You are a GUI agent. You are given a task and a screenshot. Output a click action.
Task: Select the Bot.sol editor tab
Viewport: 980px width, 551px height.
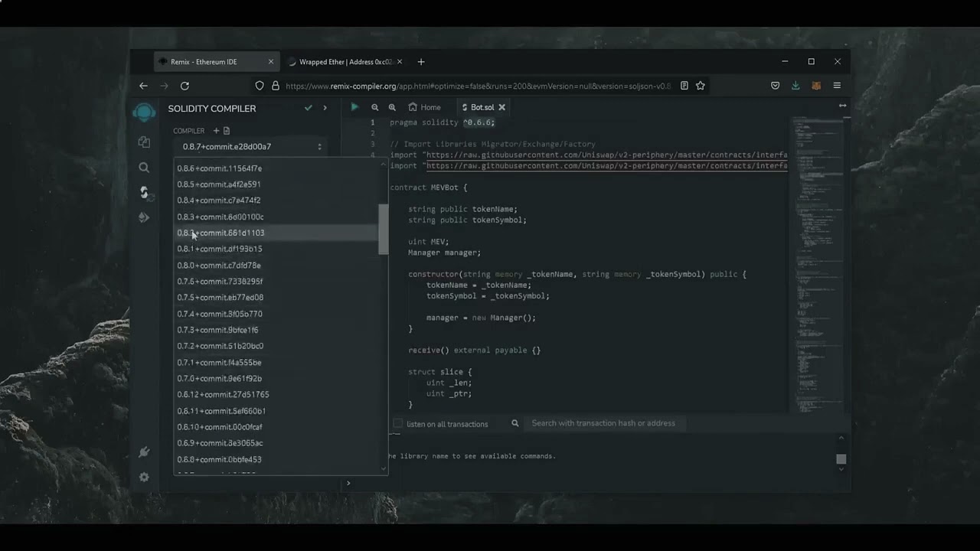point(482,107)
